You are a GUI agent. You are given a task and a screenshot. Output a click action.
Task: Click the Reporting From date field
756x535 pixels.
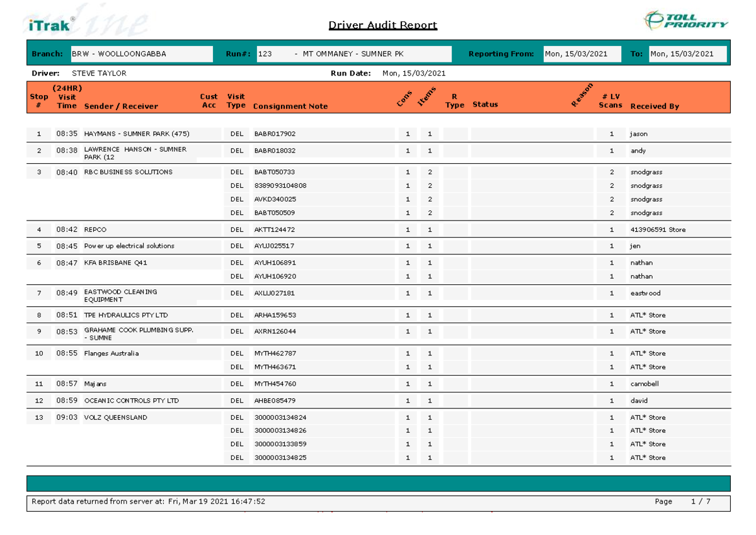(580, 54)
